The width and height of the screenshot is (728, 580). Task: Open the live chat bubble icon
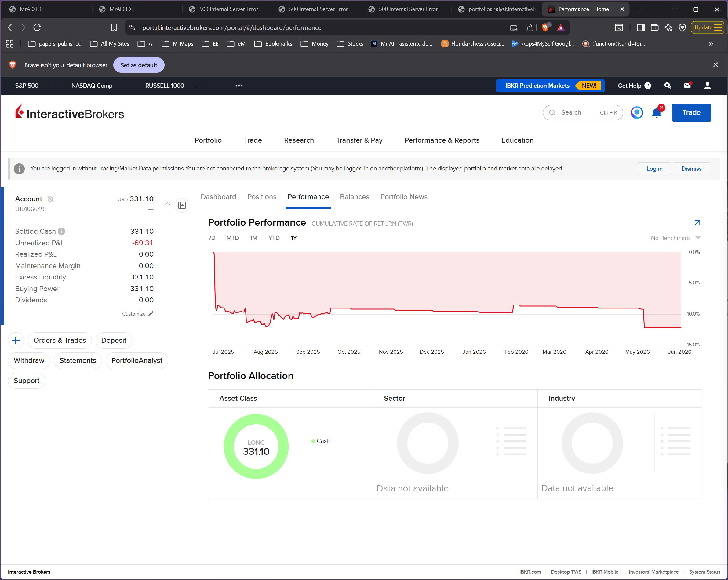(667, 86)
